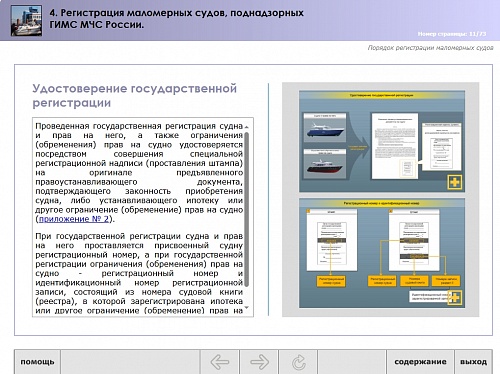500x374 pixels.
Task: Click the back arrow navigation button
Action: 220,362
